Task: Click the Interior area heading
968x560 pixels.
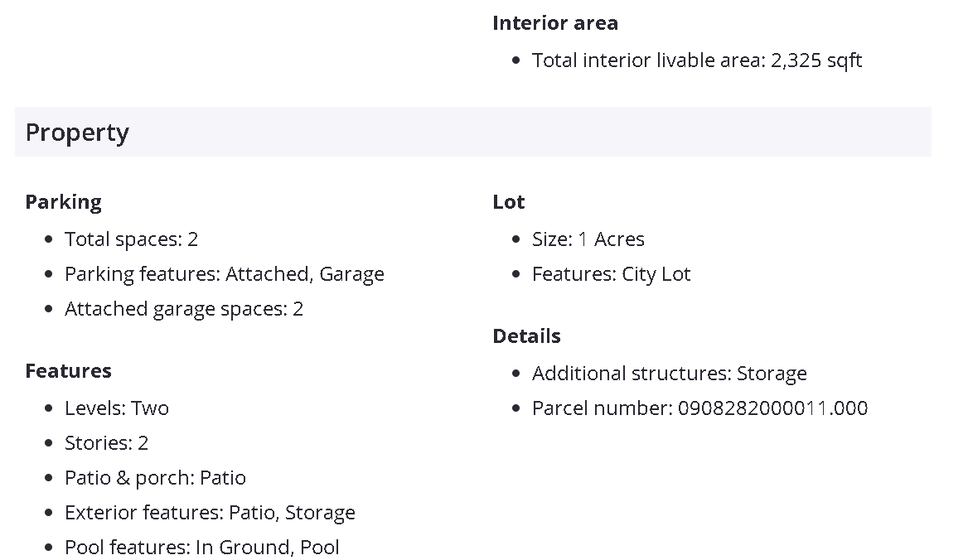Action: [554, 23]
